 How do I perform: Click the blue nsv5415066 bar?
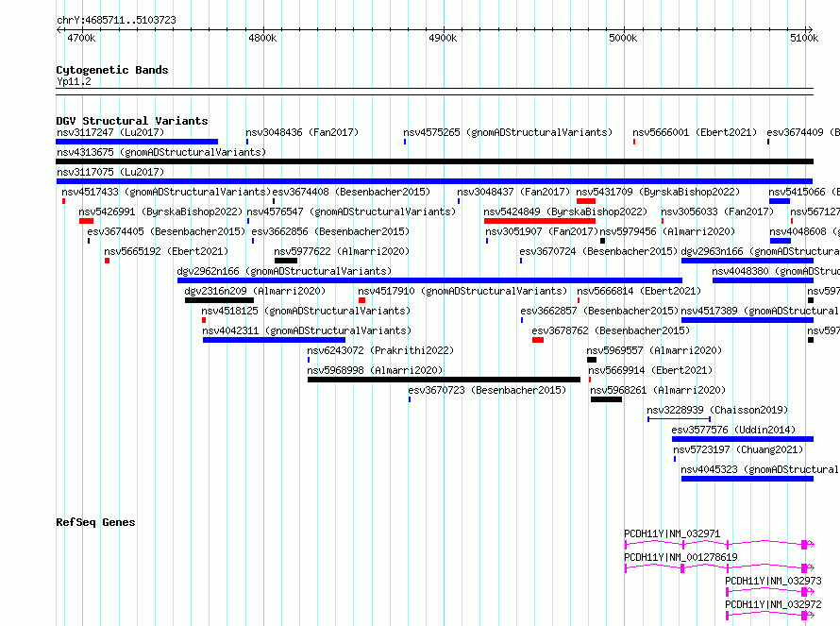[780, 201]
